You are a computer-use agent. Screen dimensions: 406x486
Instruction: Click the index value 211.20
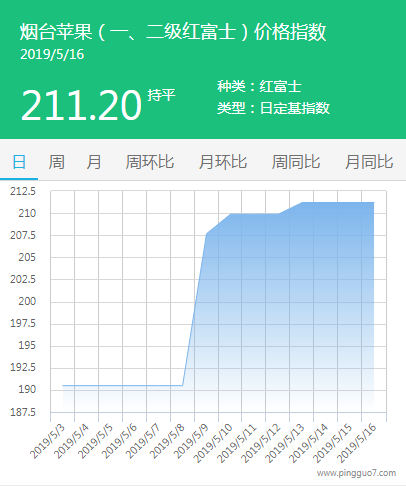point(81,105)
